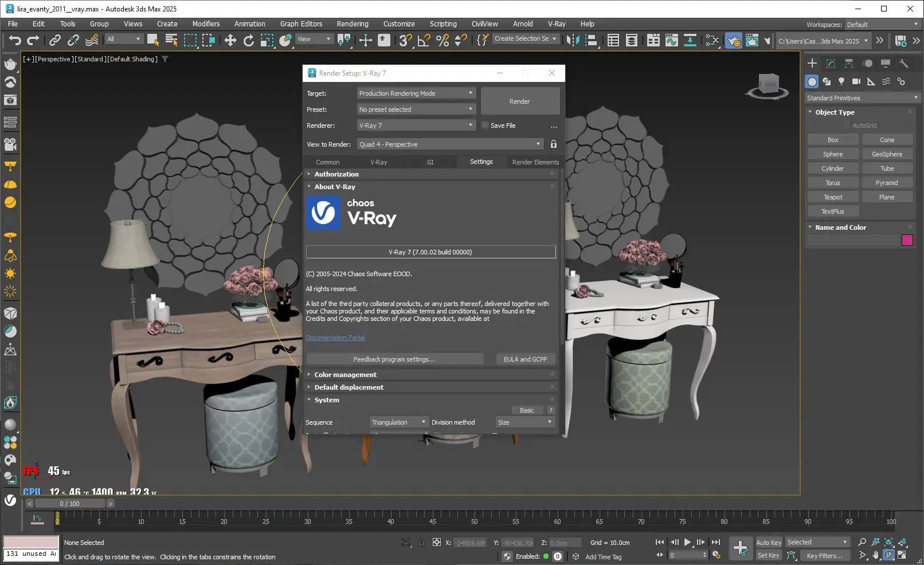The width and height of the screenshot is (924, 565).
Task: Select the Move transform tool
Action: click(230, 40)
